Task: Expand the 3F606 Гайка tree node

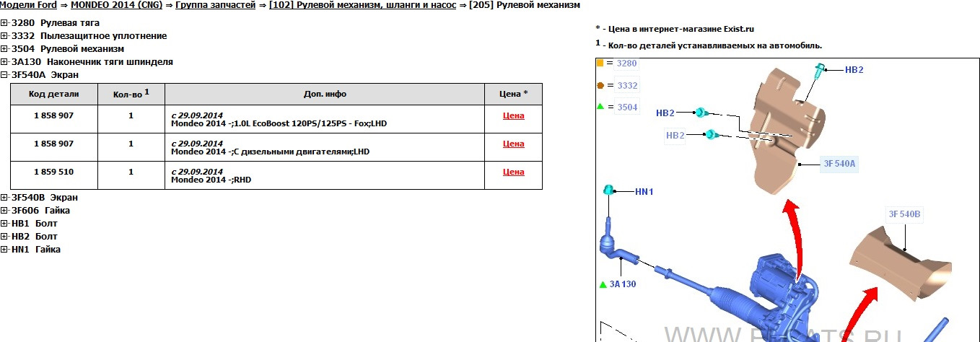Action: (x=4, y=211)
